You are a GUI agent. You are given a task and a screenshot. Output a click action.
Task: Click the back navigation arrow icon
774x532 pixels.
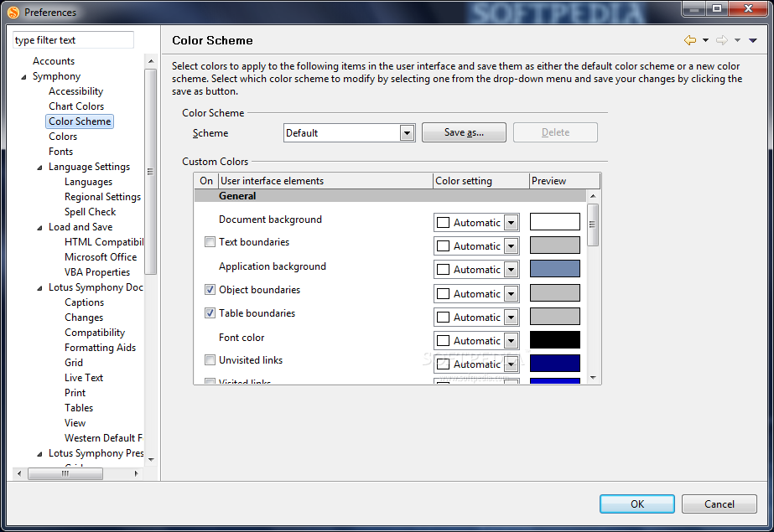(x=690, y=40)
